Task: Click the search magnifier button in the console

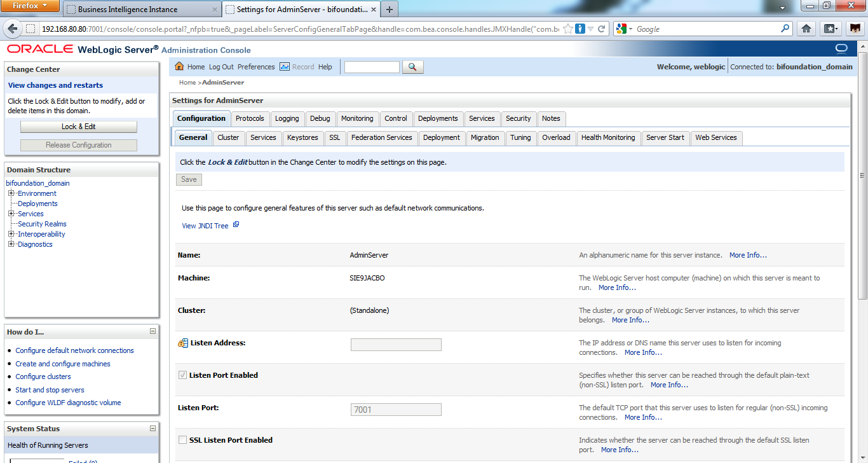Action: pos(412,66)
